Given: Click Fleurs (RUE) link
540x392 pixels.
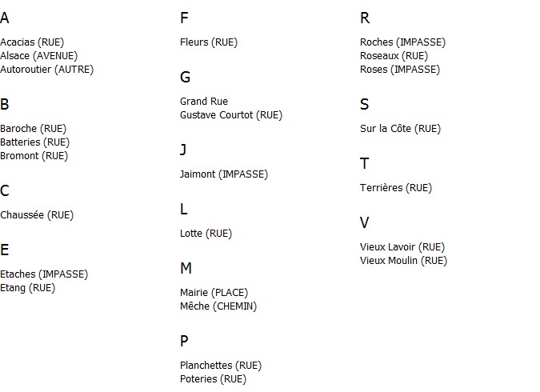Looking at the screenshot, I should 209,42.
